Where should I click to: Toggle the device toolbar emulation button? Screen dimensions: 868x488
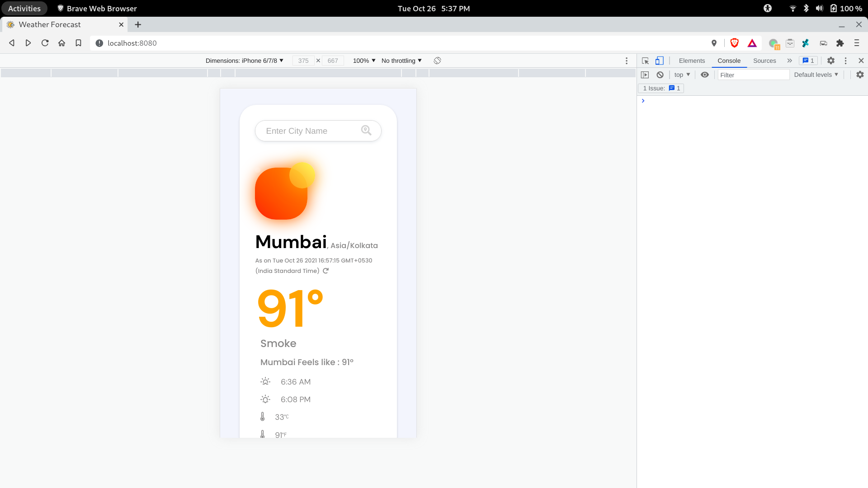pyautogui.click(x=660, y=61)
